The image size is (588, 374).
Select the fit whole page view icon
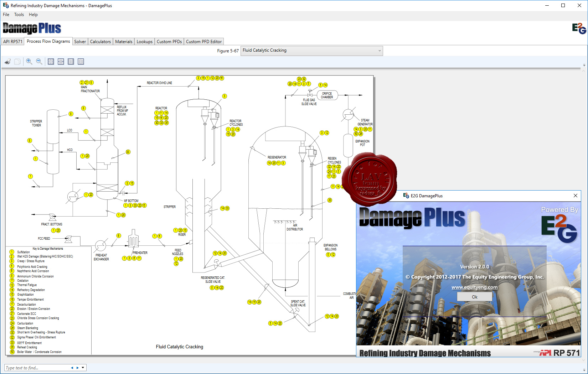pos(51,62)
